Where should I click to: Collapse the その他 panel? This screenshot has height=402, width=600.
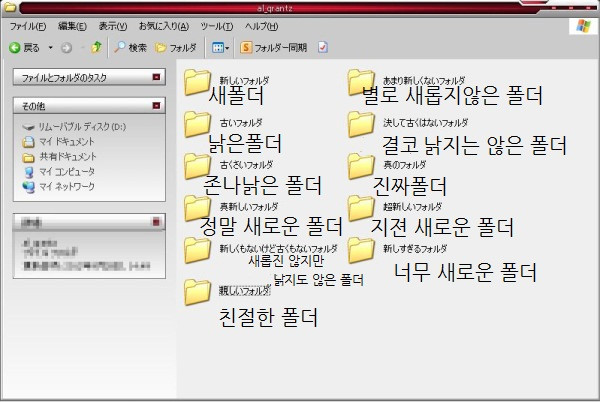point(156,106)
